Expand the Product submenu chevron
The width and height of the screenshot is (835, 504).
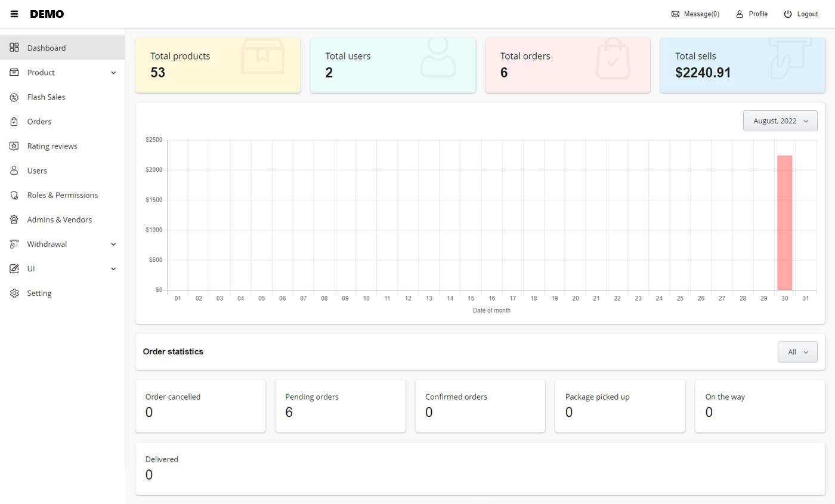click(x=113, y=73)
